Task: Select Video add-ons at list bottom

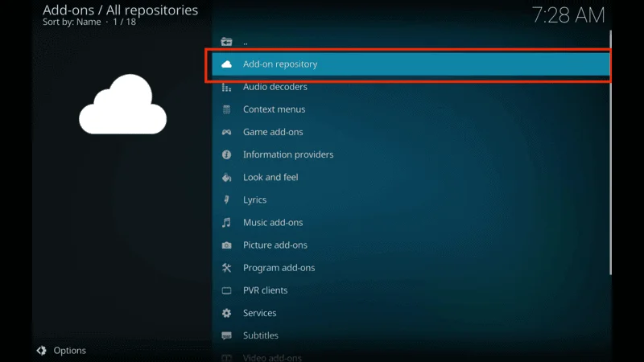Action: (272, 356)
